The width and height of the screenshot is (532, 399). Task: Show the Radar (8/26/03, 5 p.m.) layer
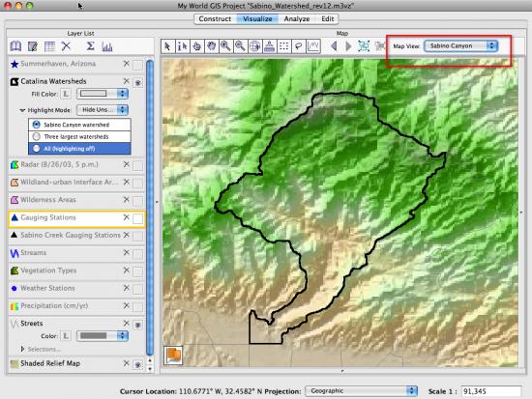coord(137,166)
